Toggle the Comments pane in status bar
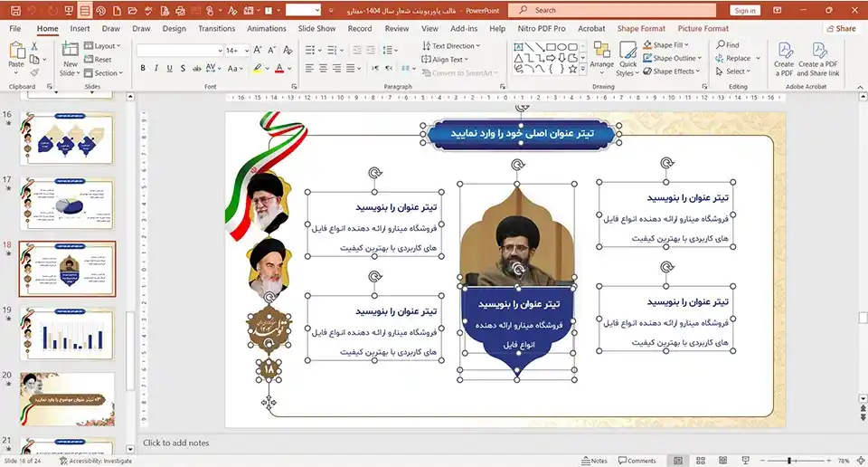 637,461
